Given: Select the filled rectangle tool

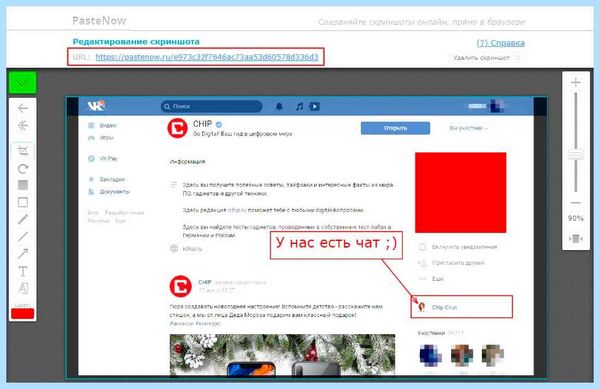Looking at the screenshot, I should (23, 185).
